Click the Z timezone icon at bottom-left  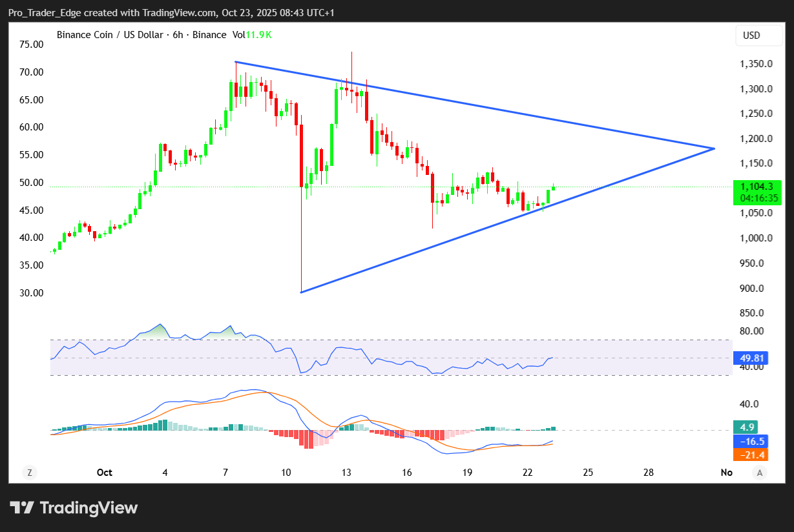point(29,473)
